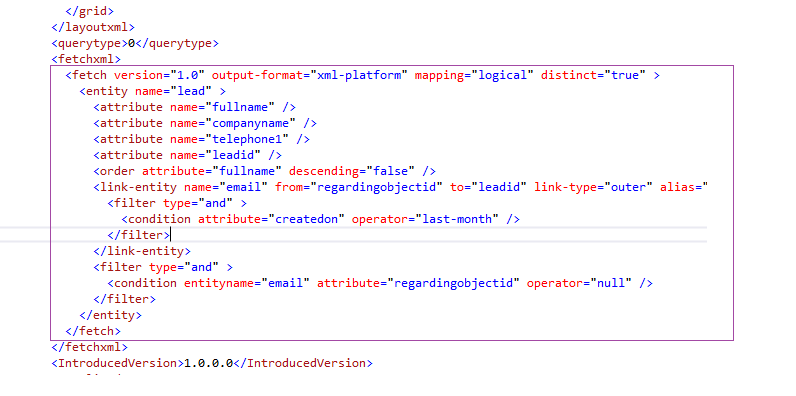Click attribute="regardingobjectid" in condition line
796x396 pixels.
(418, 283)
